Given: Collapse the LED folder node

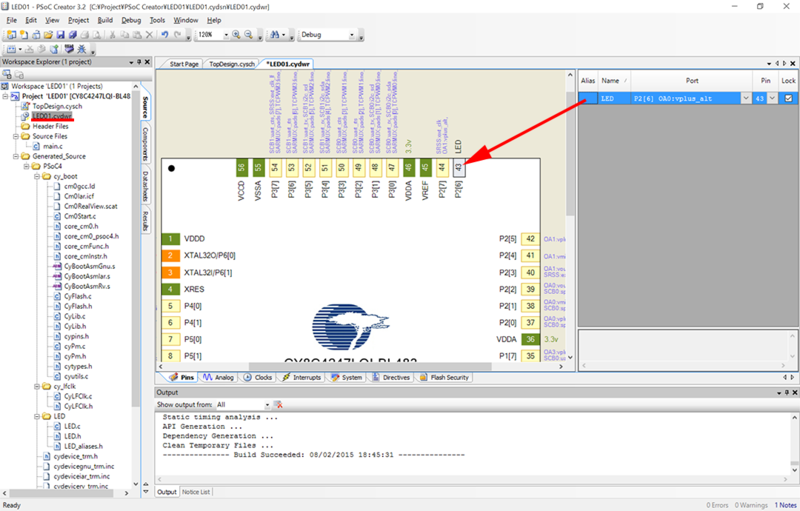Looking at the screenshot, I should [x=37, y=416].
